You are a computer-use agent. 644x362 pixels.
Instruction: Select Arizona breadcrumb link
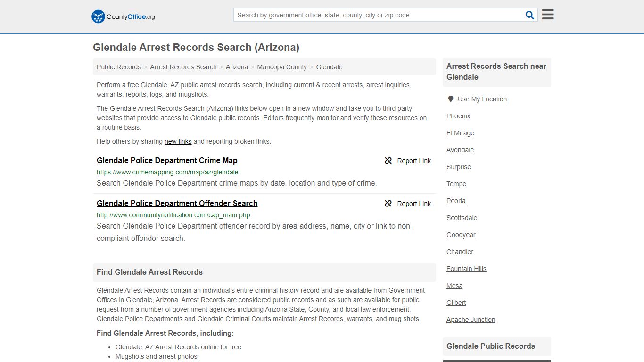(x=237, y=67)
